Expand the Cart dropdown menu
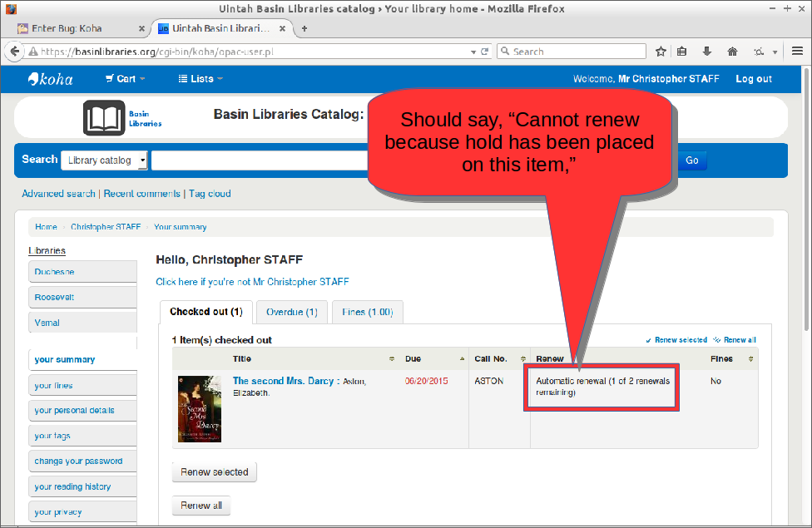812x528 pixels. click(x=125, y=79)
